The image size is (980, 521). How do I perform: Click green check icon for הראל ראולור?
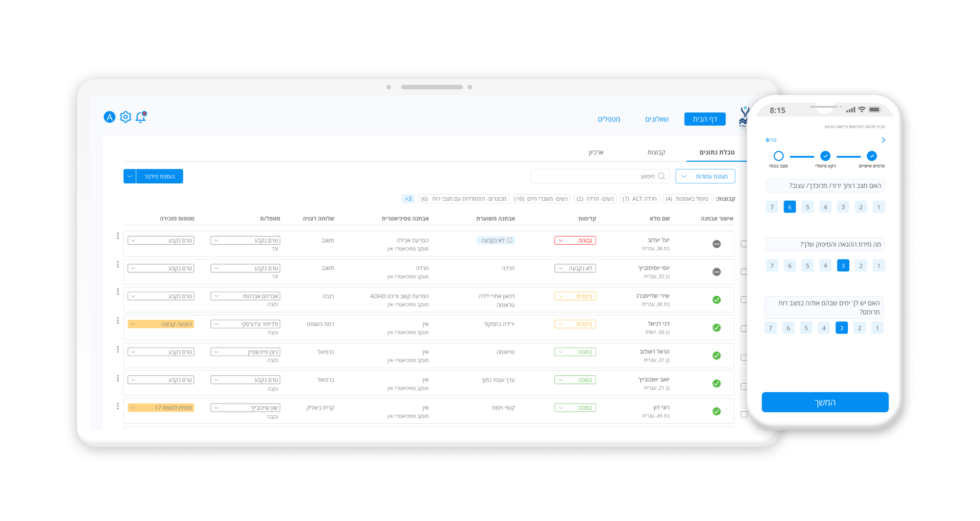tap(717, 356)
